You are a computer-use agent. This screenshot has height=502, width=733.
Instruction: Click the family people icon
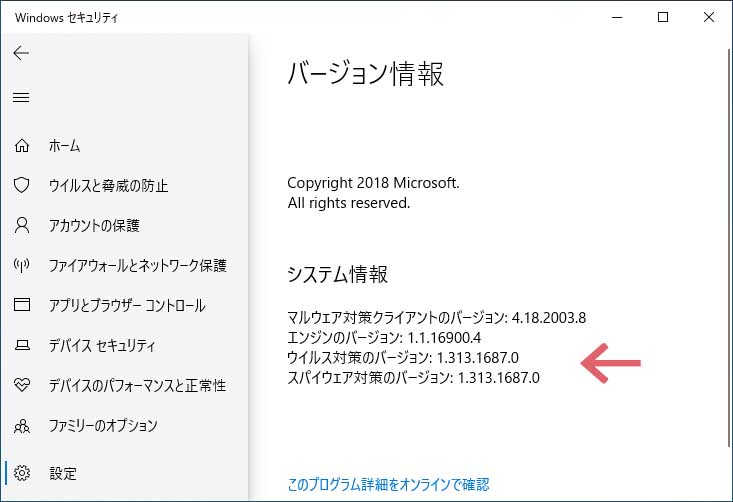(22, 425)
